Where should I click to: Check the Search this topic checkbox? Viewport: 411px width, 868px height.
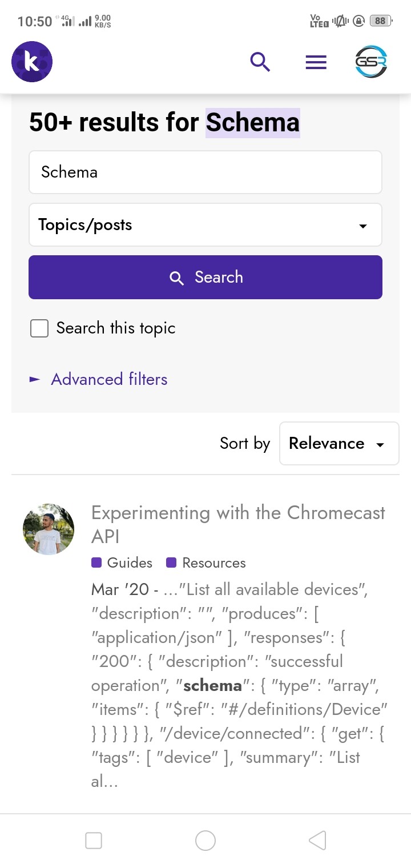[x=39, y=328]
